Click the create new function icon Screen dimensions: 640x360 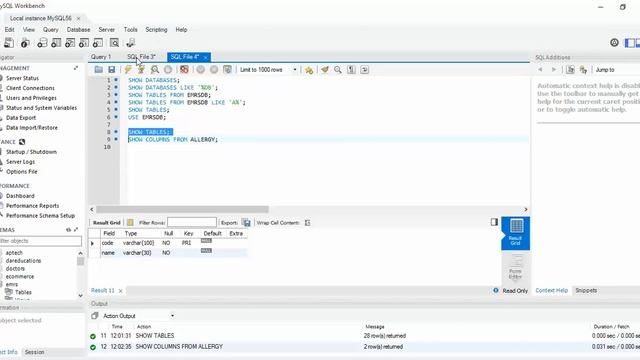(98, 43)
